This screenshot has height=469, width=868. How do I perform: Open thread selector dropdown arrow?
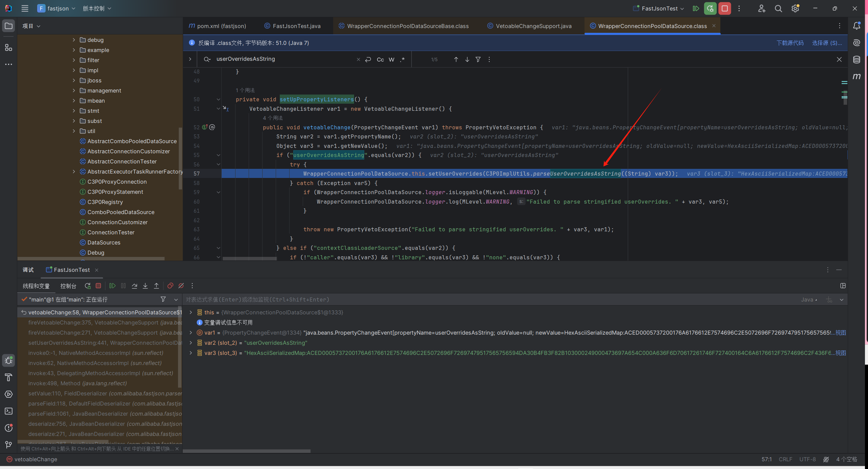[x=176, y=299]
